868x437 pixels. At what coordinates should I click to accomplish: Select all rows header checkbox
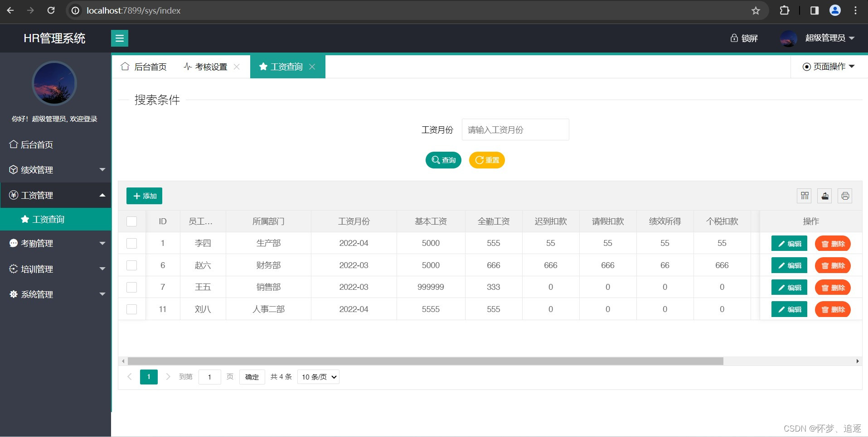pos(131,221)
